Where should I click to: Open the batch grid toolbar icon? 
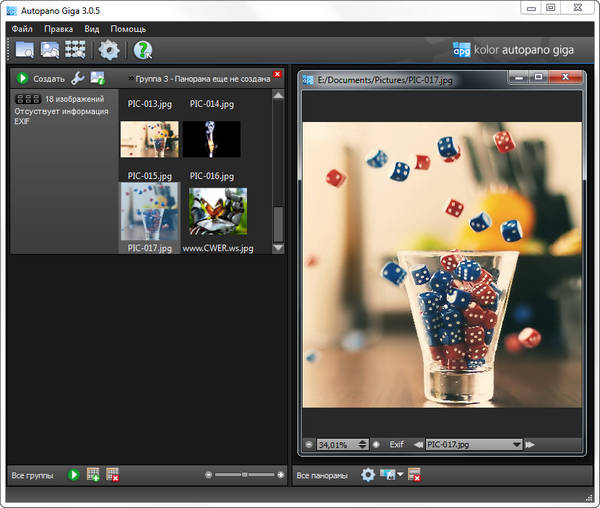tap(75, 50)
